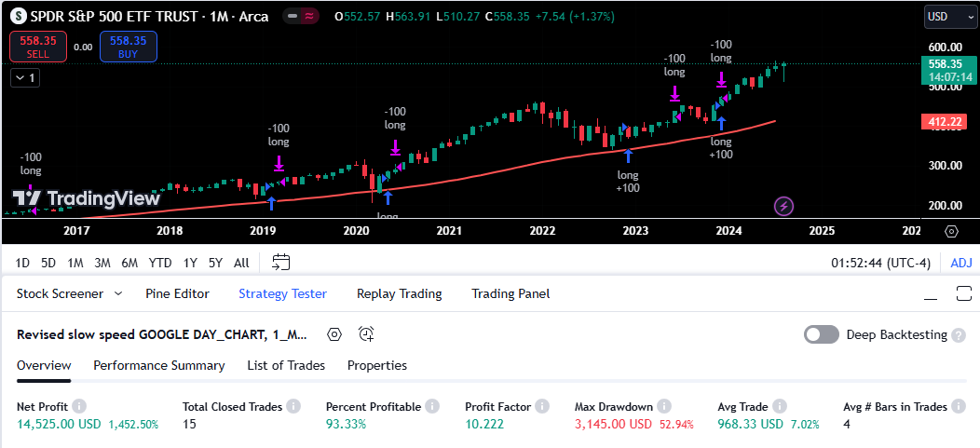Open the go-to-date calendar icon

[x=281, y=263]
